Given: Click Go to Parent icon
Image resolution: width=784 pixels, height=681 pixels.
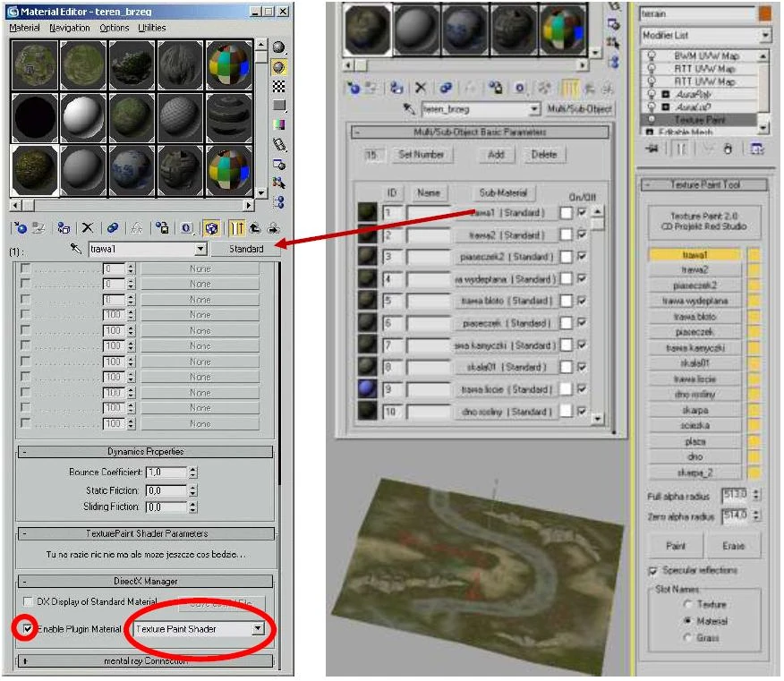Looking at the screenshot, I should pyautogui.click(x=255, y=228).
